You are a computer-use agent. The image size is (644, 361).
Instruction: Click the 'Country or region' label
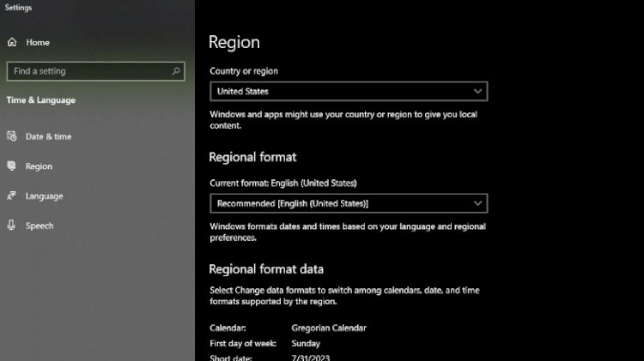pos(244,71)
